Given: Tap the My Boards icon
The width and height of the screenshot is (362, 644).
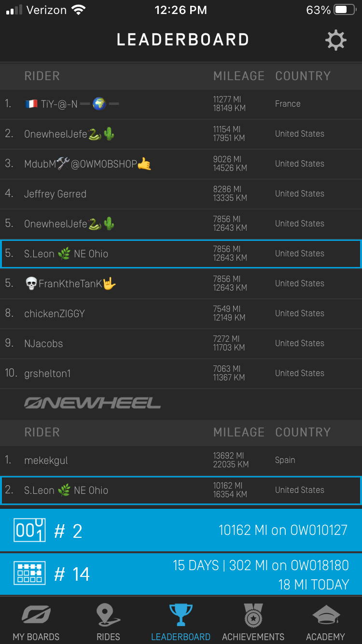Looking at the screenshot, I should tap(36, 615).
